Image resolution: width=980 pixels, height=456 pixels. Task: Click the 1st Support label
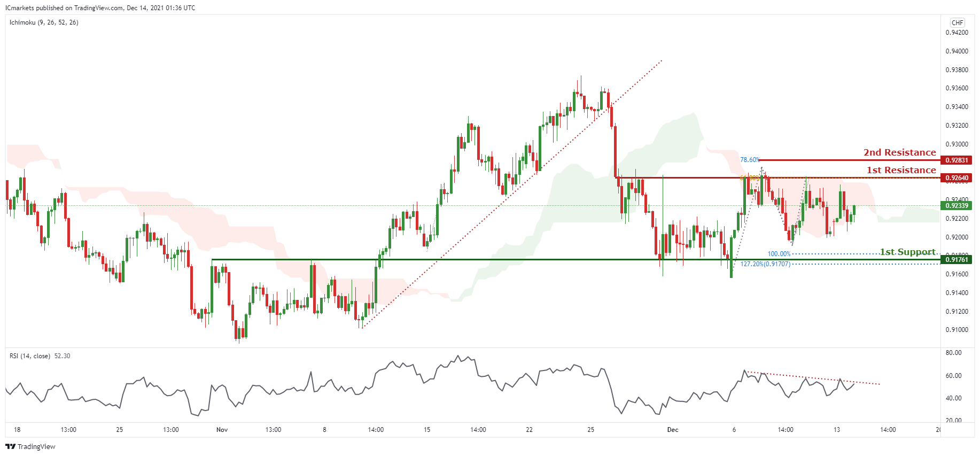point(908,252)
